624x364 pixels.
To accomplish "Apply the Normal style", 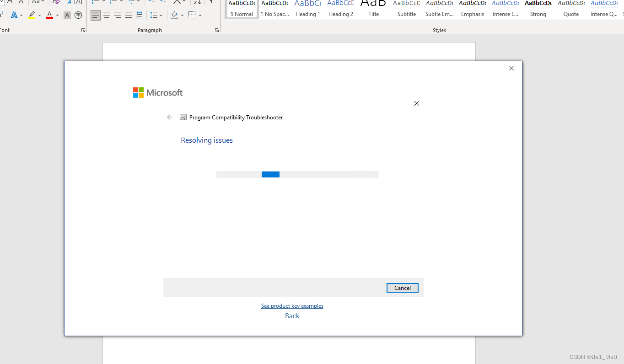I will pos(242,9).
